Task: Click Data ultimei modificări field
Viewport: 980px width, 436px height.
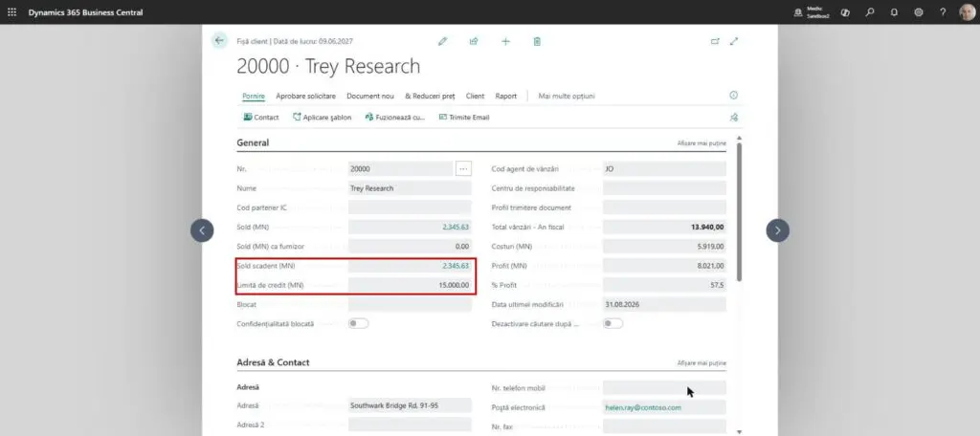Action: point(664,304)
